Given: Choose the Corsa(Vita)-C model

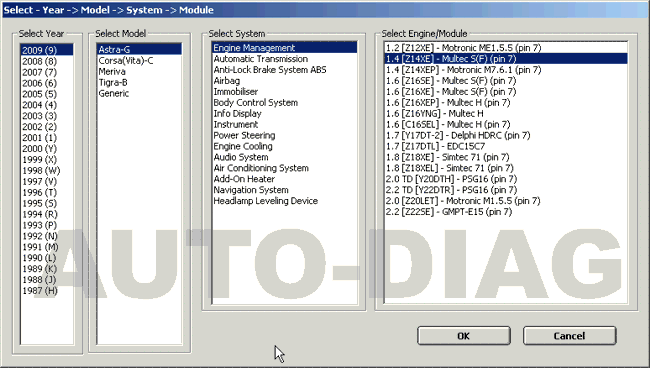Looking at the screenshot, I should [x=139, y=61].
